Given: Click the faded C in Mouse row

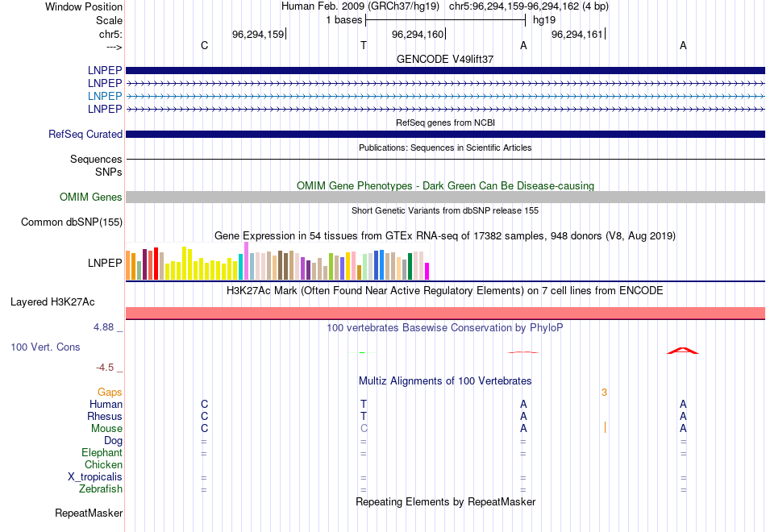Looking at the screenshot, I should click(364, 429).
